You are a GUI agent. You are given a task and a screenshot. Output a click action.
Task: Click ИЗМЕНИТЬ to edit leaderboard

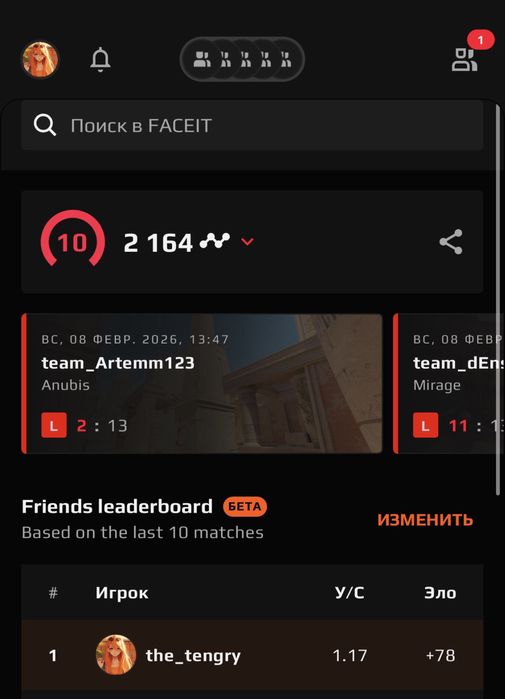[x=425, y=520]
